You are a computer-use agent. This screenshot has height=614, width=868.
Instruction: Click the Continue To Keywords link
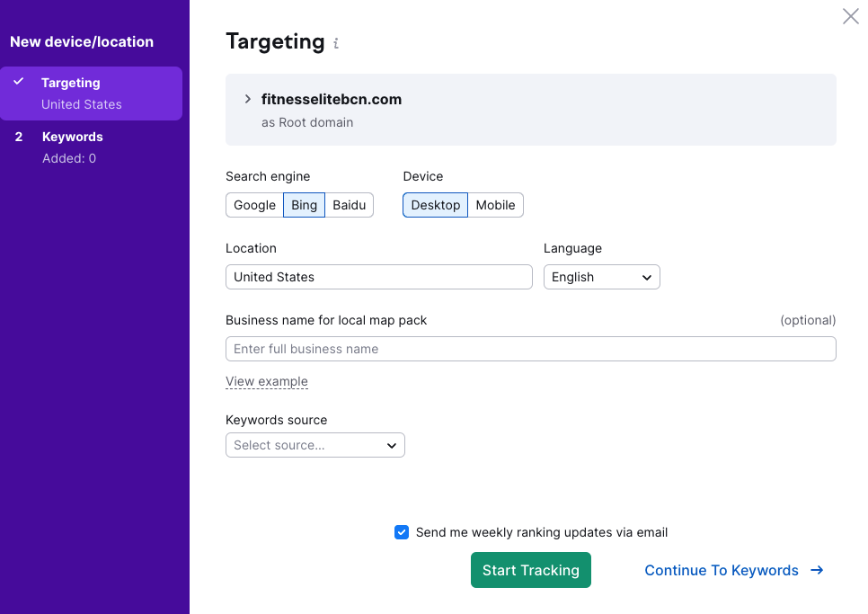tap(721, 570)
